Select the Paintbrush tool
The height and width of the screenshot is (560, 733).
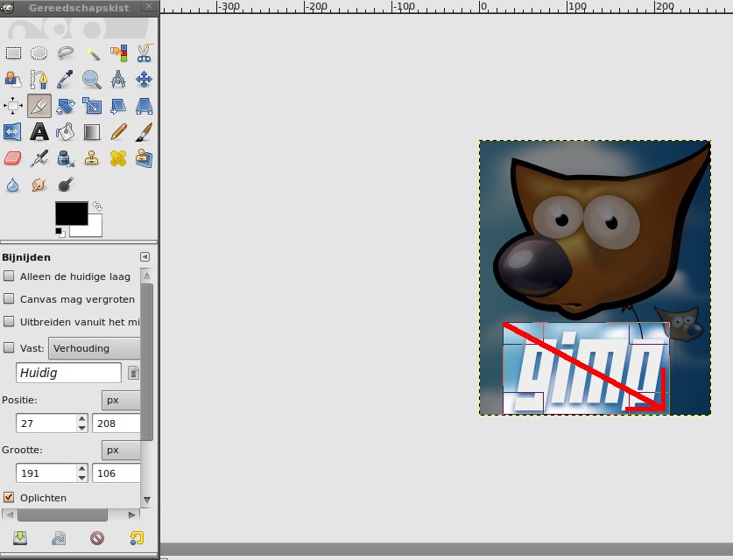point(144,132)
